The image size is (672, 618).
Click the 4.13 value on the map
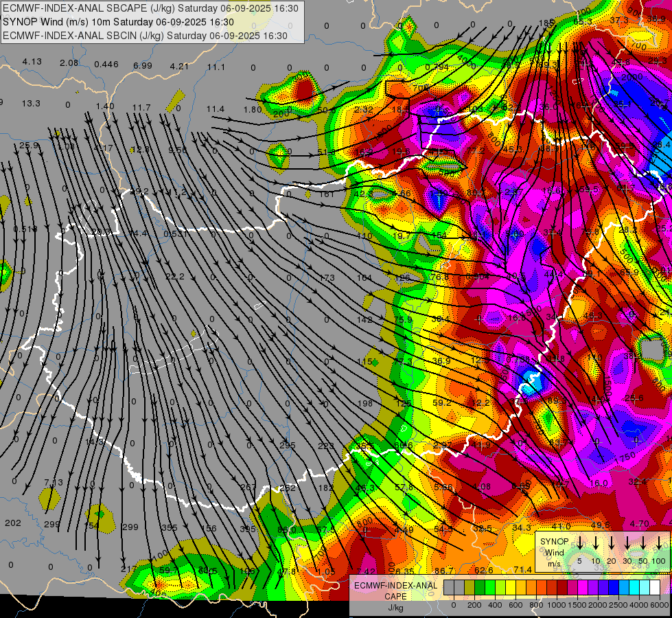tap(32, 62)
